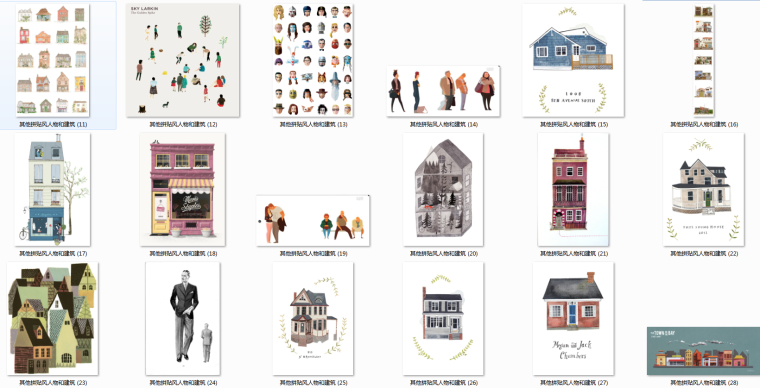The width and height of the screenshot is (760, 388).
Task: Open the teal town street banner image (28)
Action: tap(704, 351)
